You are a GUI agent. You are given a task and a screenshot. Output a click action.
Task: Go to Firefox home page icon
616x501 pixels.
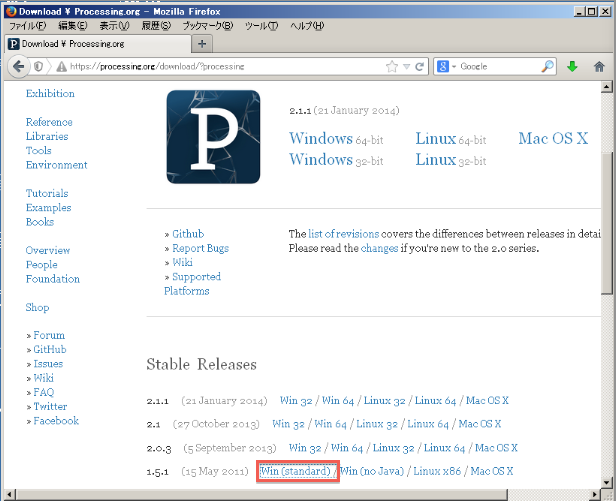click(x=599, y=66)
